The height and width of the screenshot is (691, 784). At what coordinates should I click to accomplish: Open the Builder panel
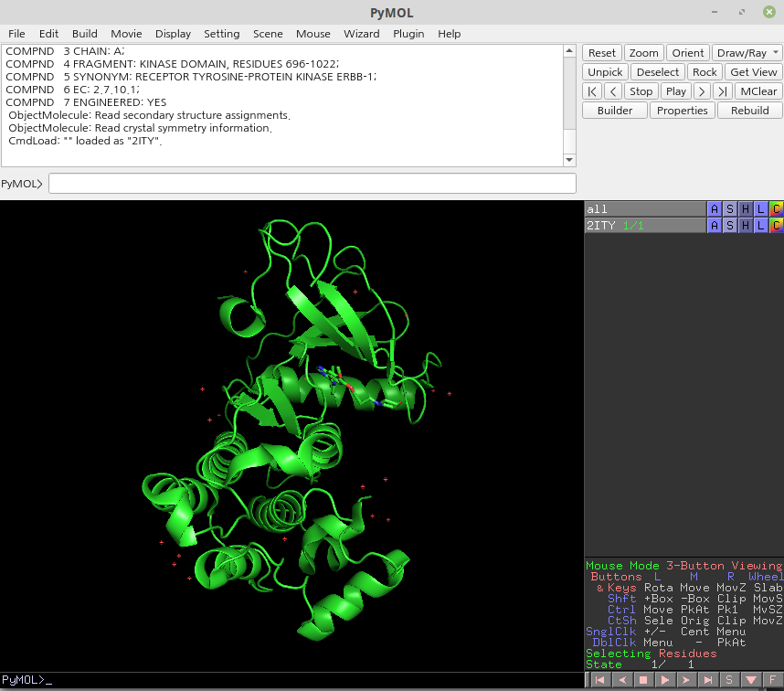coord(616,110)
